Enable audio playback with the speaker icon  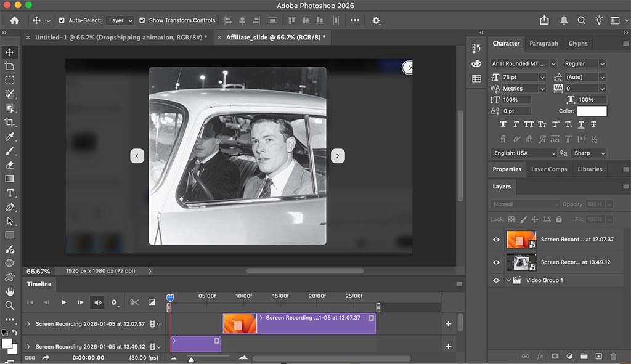(x=97, y=302)
